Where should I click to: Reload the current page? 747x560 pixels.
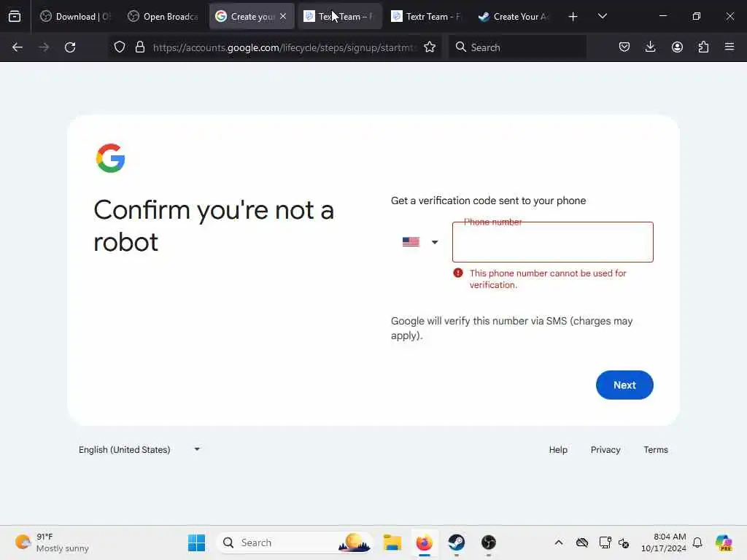pos(70,47)
